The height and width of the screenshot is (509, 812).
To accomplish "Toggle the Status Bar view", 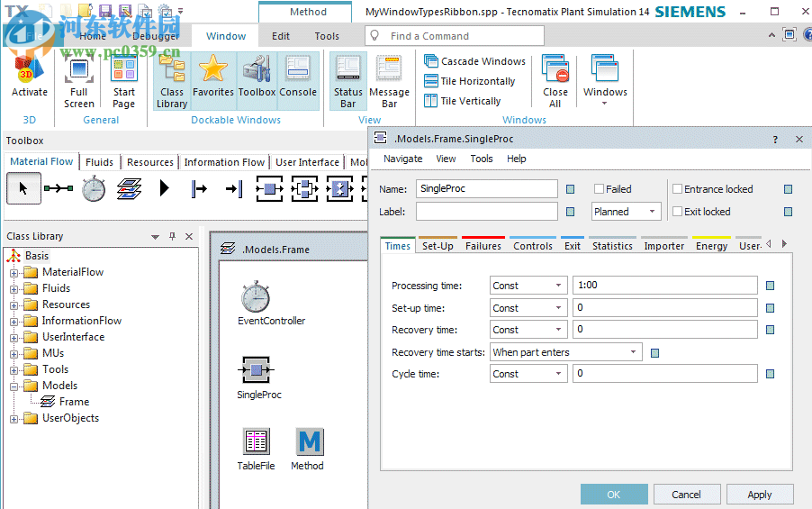I will click(x=348, y=81).
